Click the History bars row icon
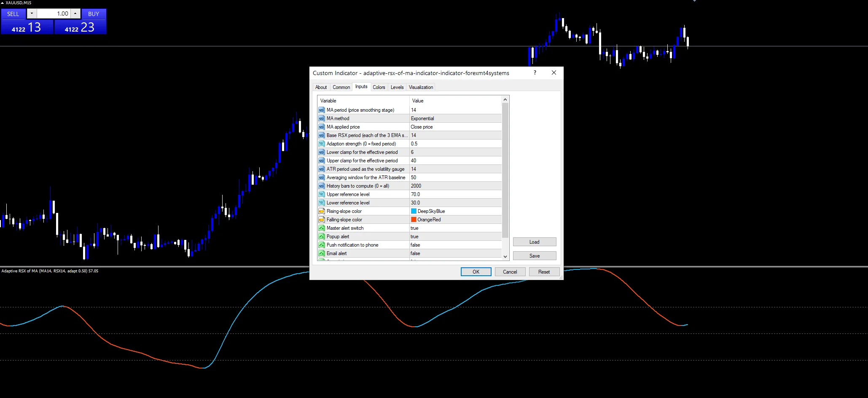Image resolution: width=868 pixels, height=398 pixels. click(x=321, y=186)
